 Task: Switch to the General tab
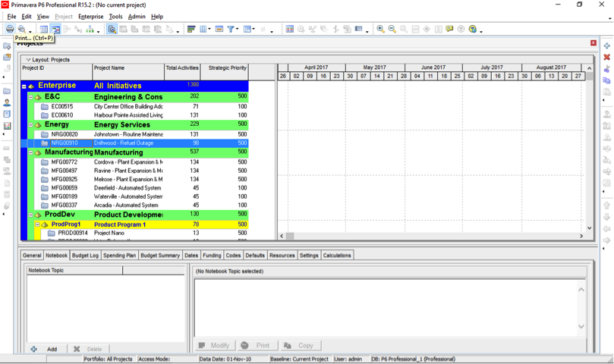tap(32, 256)
